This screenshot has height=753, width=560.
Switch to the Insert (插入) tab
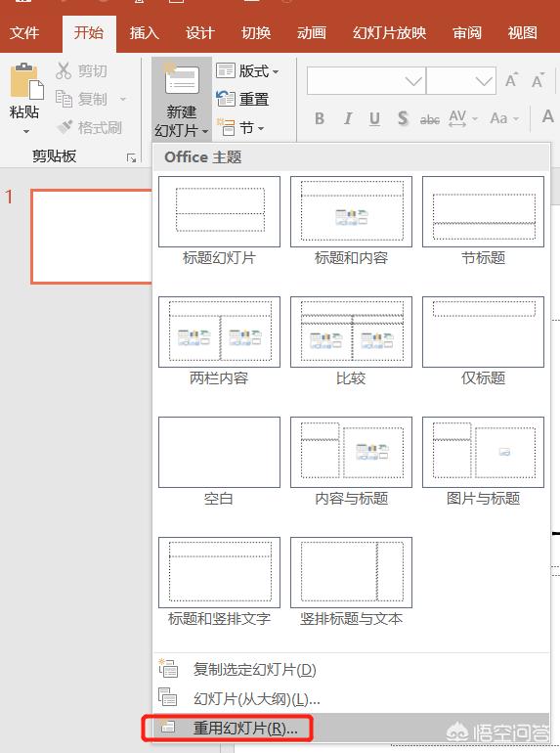pyautogui.click(x=144, y=33)
